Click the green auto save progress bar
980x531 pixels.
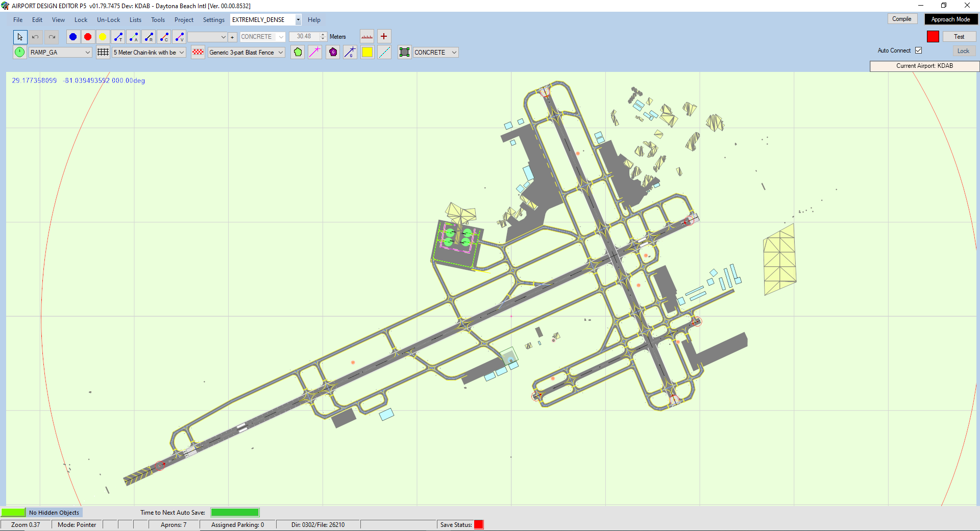pos(235,512)
